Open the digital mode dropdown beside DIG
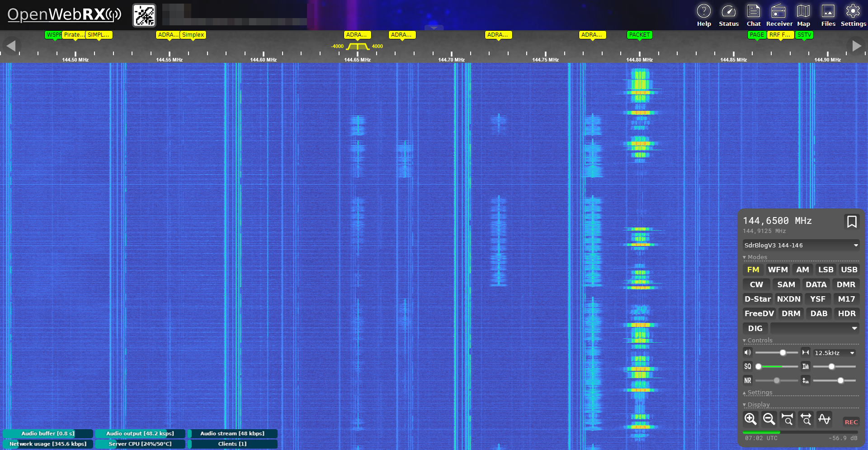The height and width of the screenshot is (450, 868). pyautogui.click(x=815, y=328)
